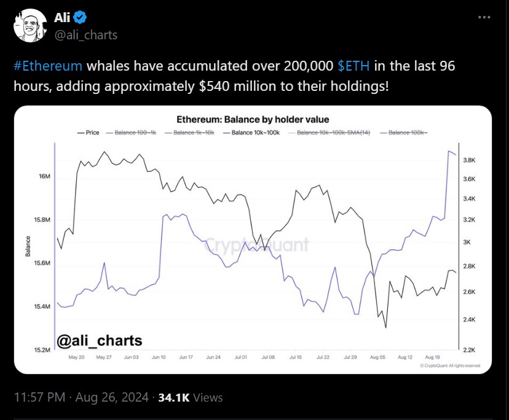Click the CryptoQuant copyright text below chart

coord(450,365)
